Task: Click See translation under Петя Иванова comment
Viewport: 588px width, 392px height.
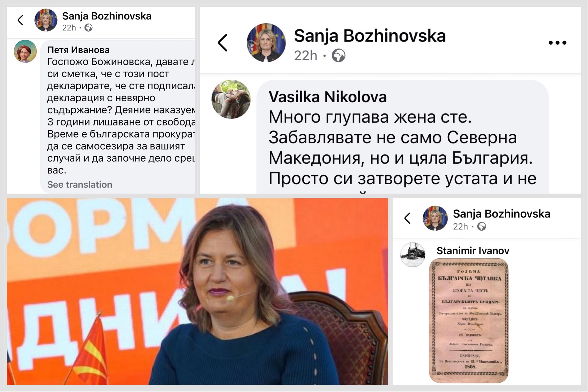Action: coord(80,185)
